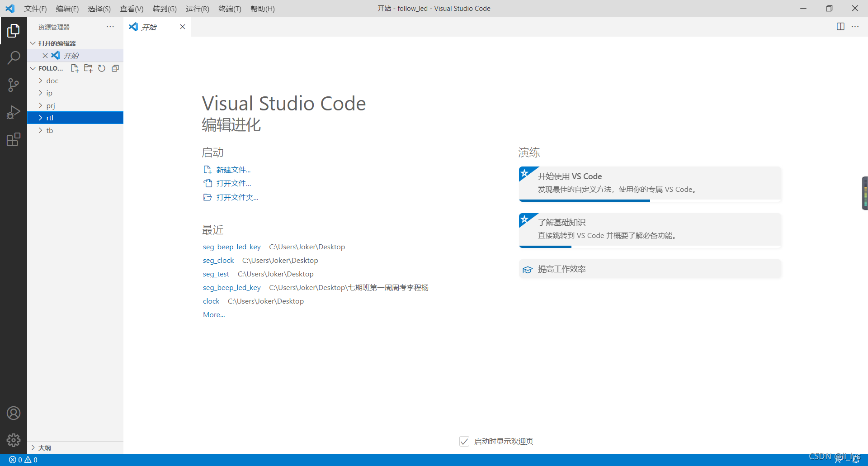Open the 运行(R) menu

[198, 9]
